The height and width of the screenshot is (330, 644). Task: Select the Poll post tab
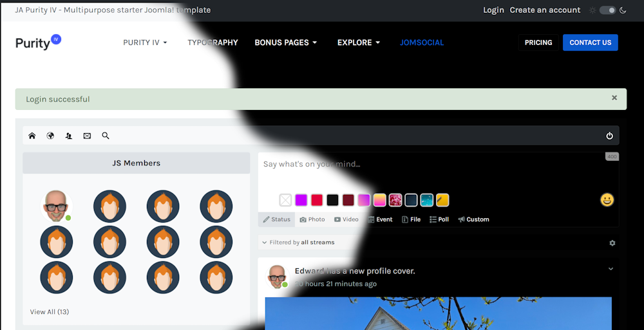pos(439,219)
